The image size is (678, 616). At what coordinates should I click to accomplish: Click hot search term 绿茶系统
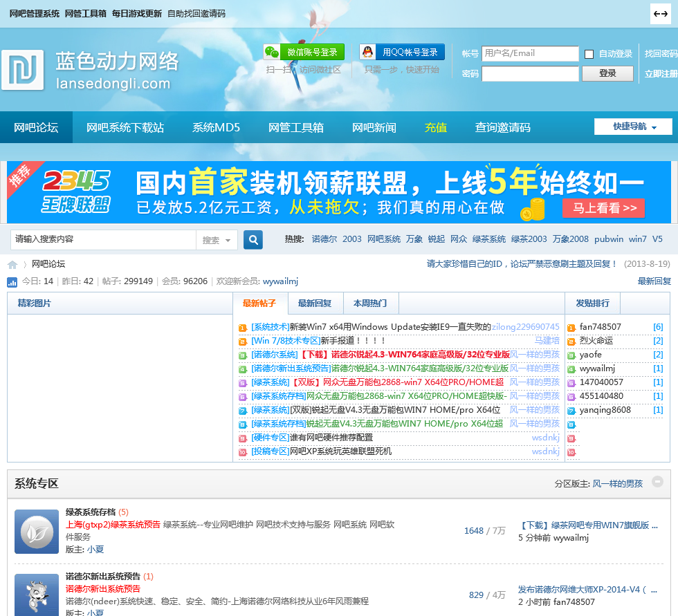tap(489, 239)
